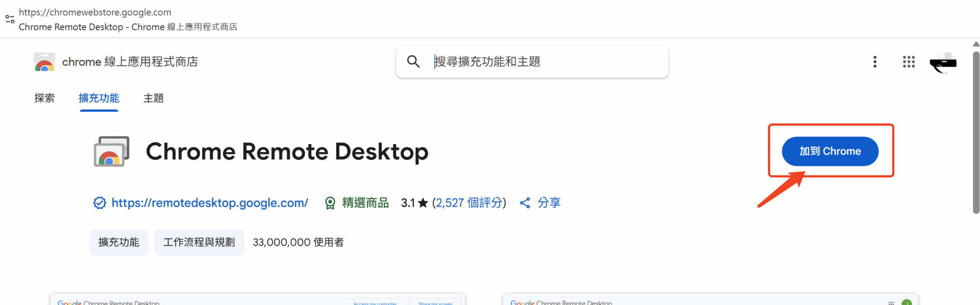Open the three-dot more options menu

point(875,62)
